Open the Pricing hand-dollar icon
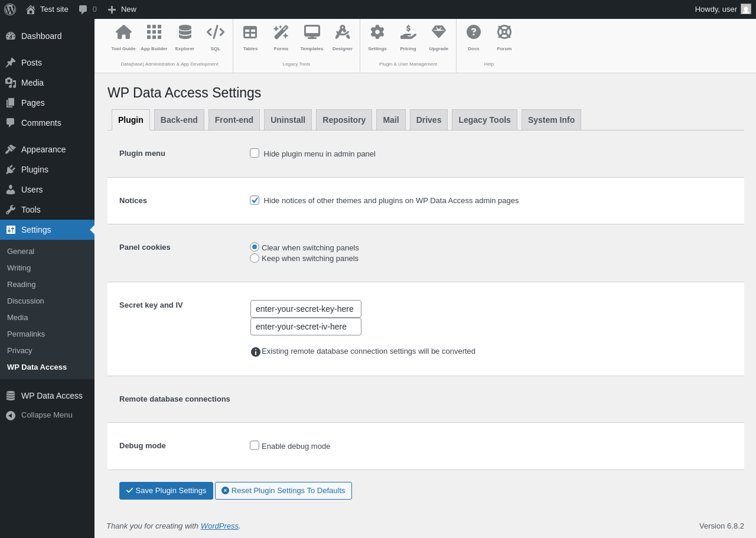The width and height of the screenshot is (756, 538). click(x=408, y=32)
